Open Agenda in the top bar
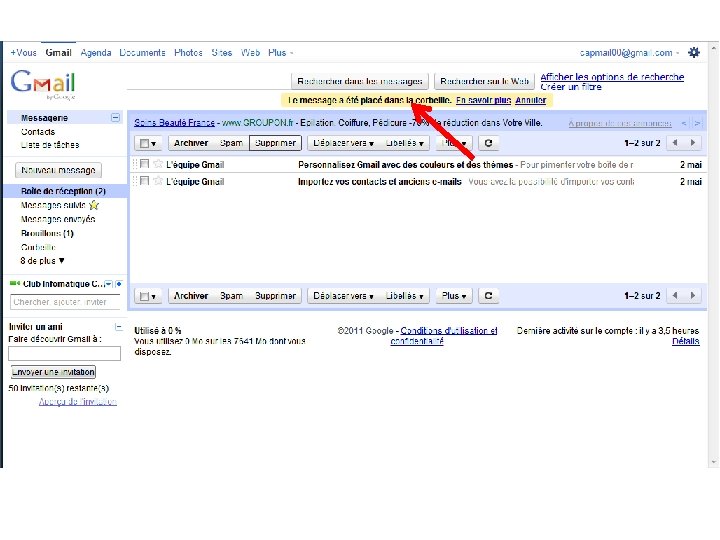The width and height of the screenshot is (720, 540). click(96, 53)
